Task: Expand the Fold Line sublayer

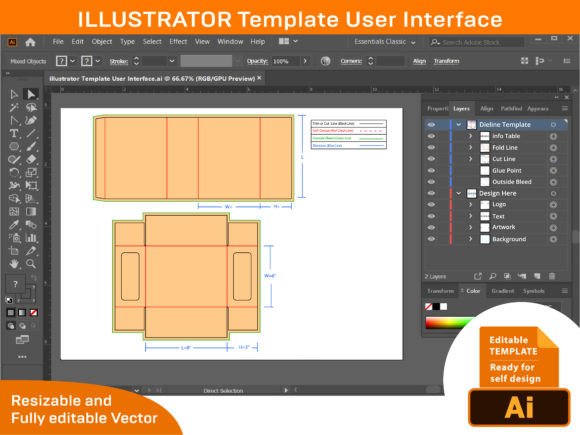Action: [471, 148]
